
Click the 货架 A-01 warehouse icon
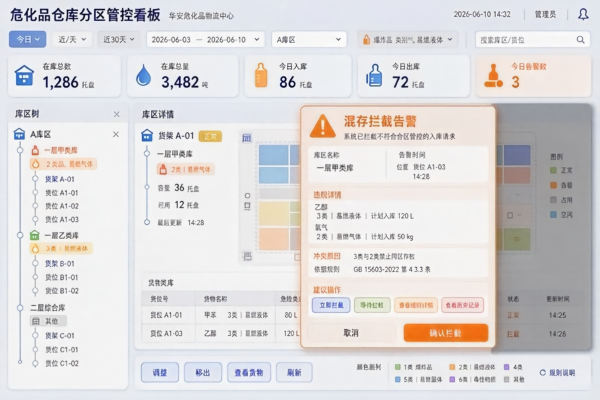click(147, 136)
